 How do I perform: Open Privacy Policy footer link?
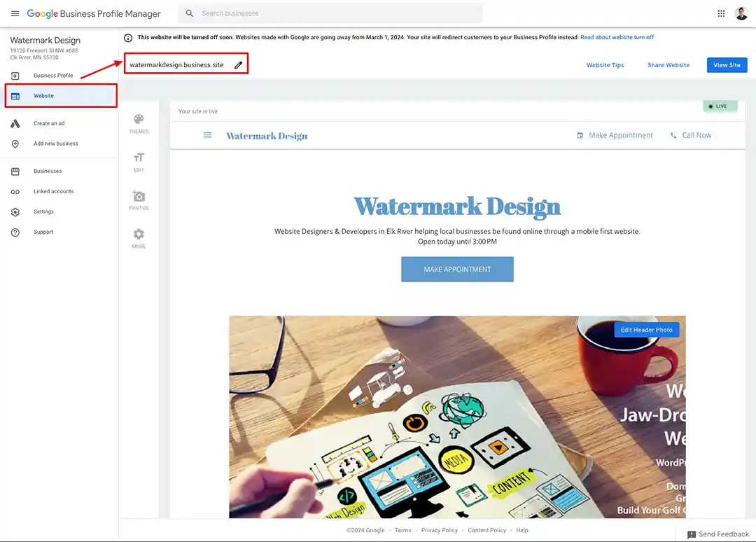pyautogui.click(x=439, y=530)
